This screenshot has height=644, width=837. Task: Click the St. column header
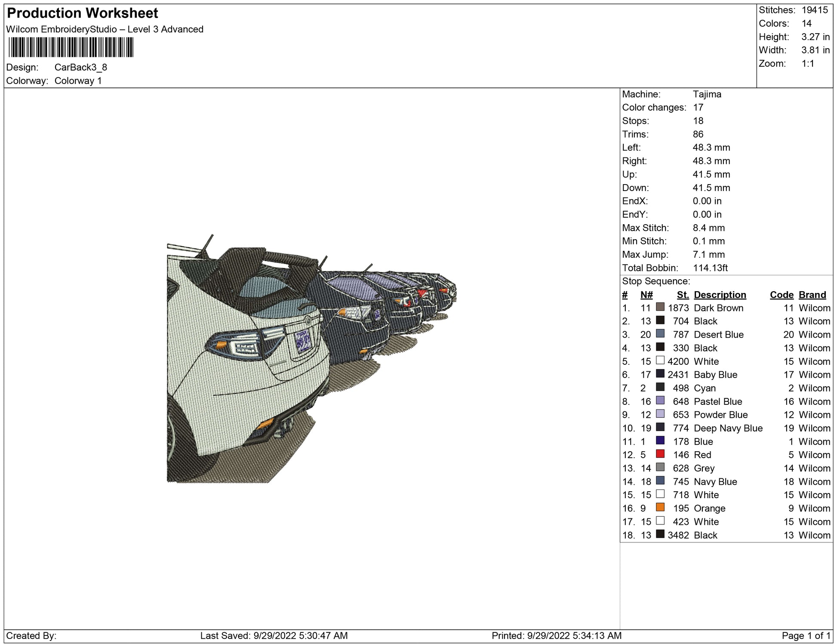click(683, 295)
